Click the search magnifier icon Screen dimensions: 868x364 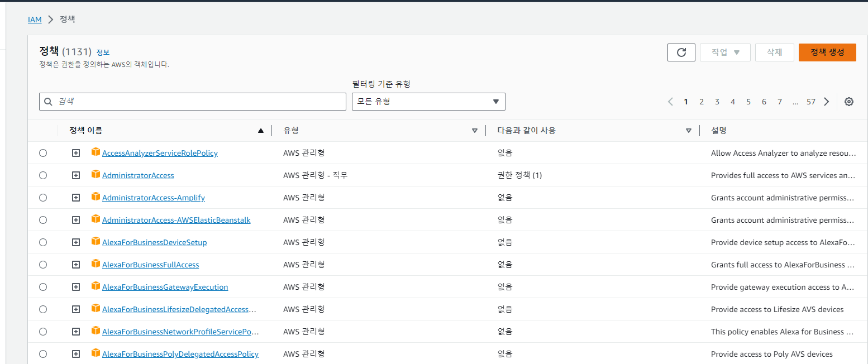pos(48,102)
